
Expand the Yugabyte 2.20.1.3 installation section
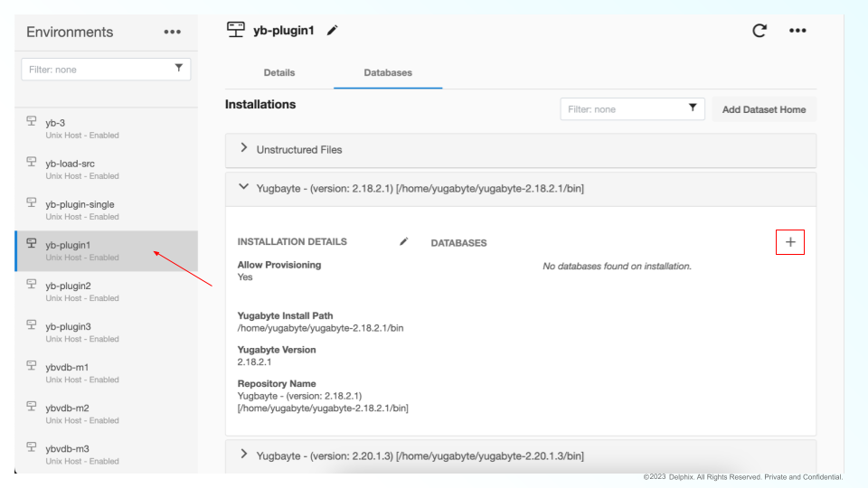(243, 455)
